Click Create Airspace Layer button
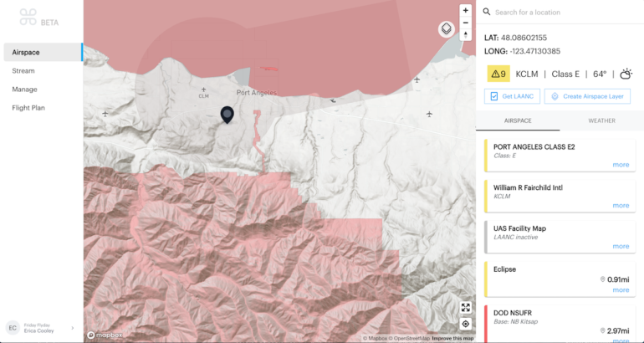The height and width of the screenshot is (343, 644). pos(587,96)
